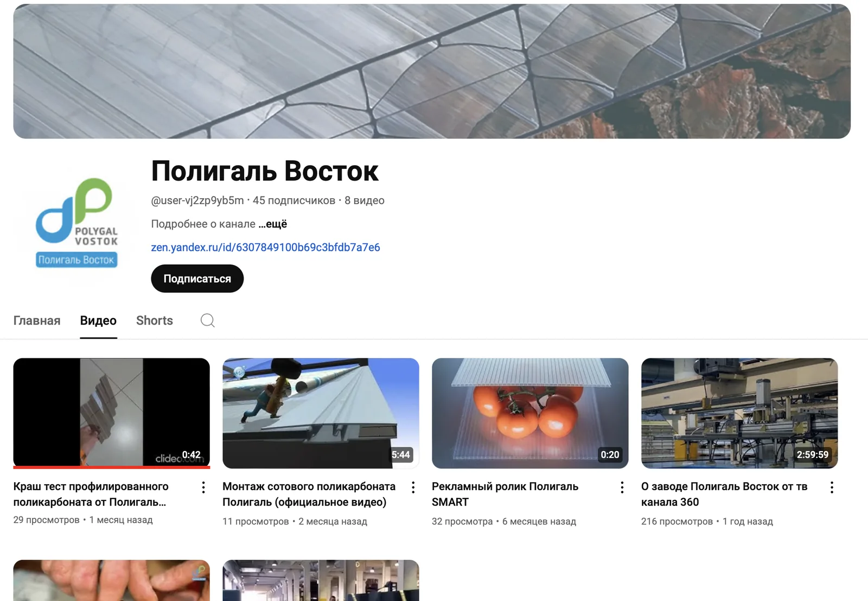
Task: Click the channel banner image
Action: [432, 71]
